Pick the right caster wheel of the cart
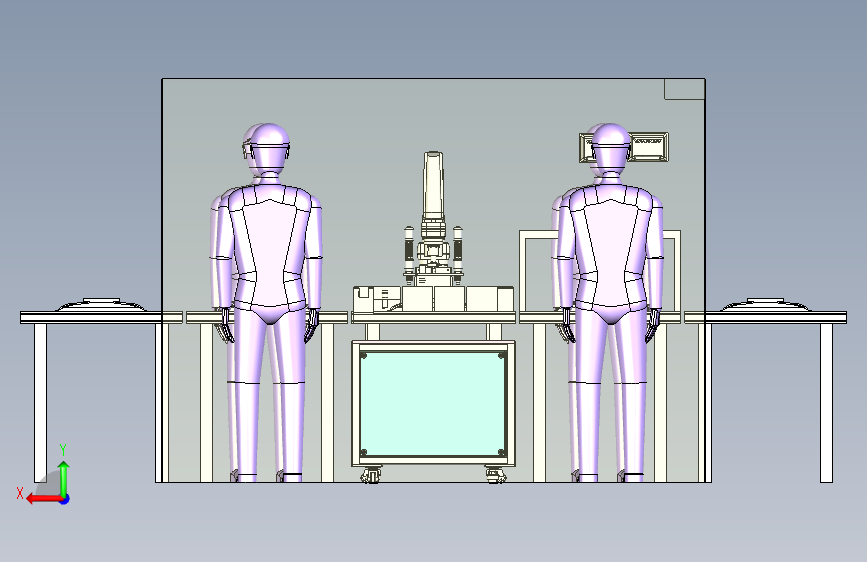 495,475
